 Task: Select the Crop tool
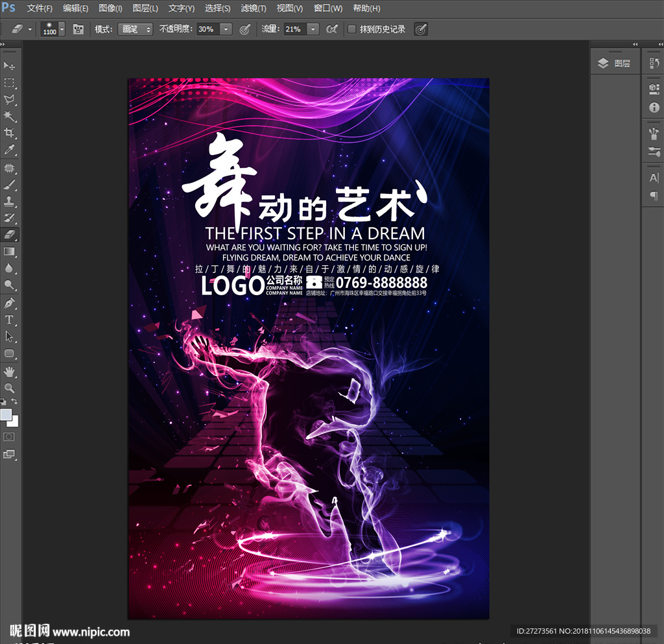coord(10,133)
